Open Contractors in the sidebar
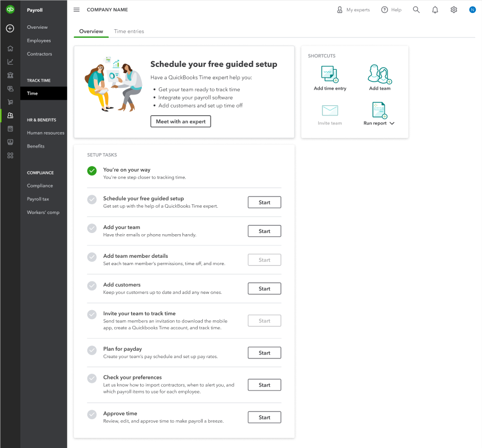 coord(39,54)
